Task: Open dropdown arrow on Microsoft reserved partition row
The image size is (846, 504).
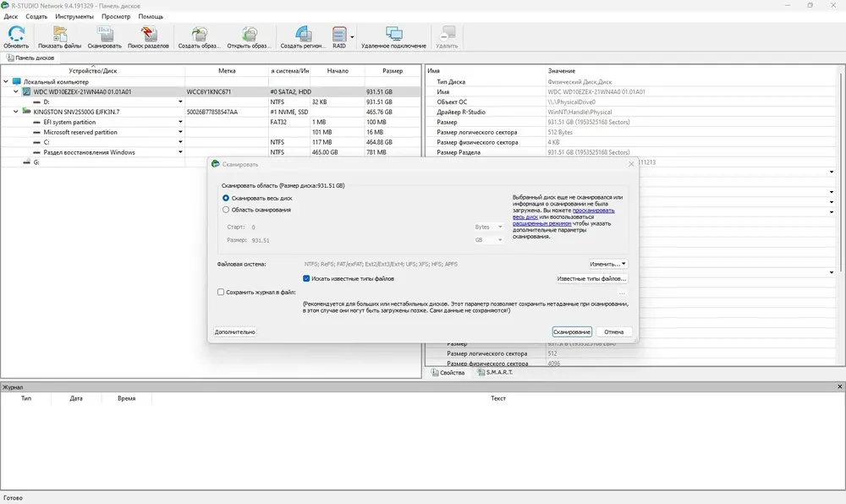Action: (180, 132)
